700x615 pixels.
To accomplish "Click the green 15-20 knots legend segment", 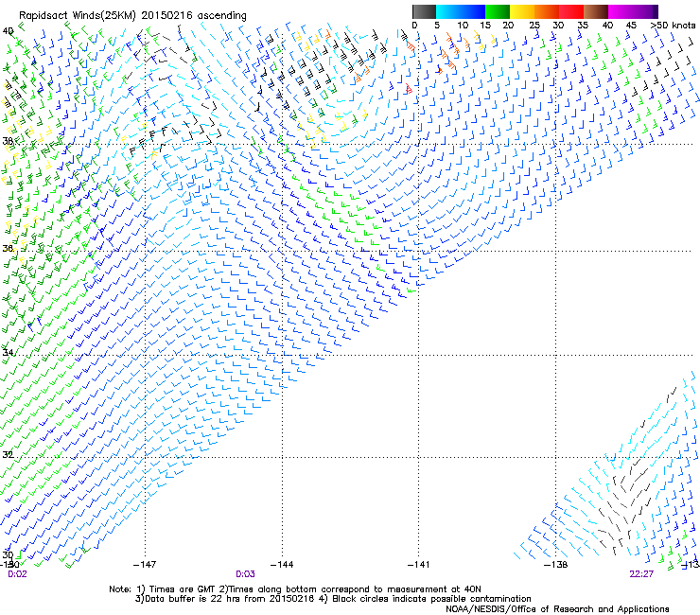I will click(x=498, y=11).
